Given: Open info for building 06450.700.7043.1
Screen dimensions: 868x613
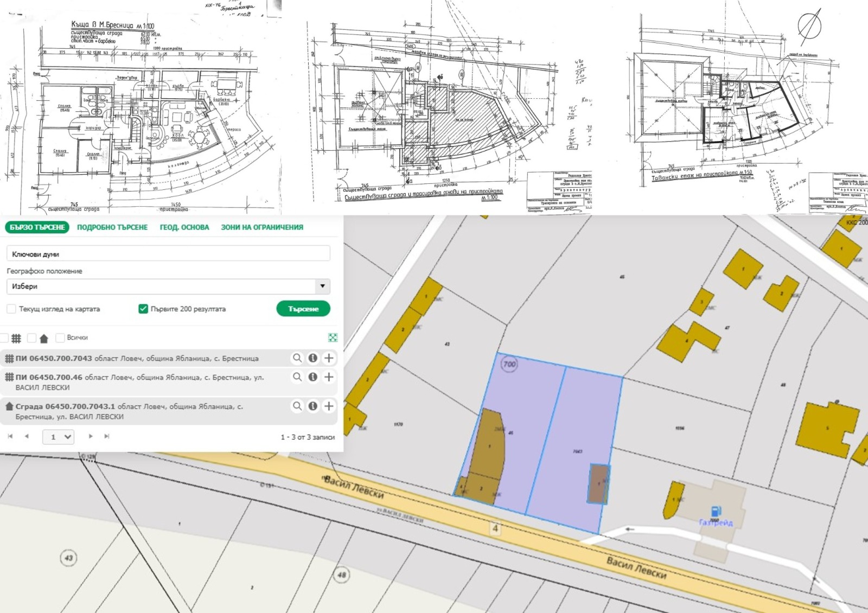Looking at the screenshot, I should pos(313,406).
